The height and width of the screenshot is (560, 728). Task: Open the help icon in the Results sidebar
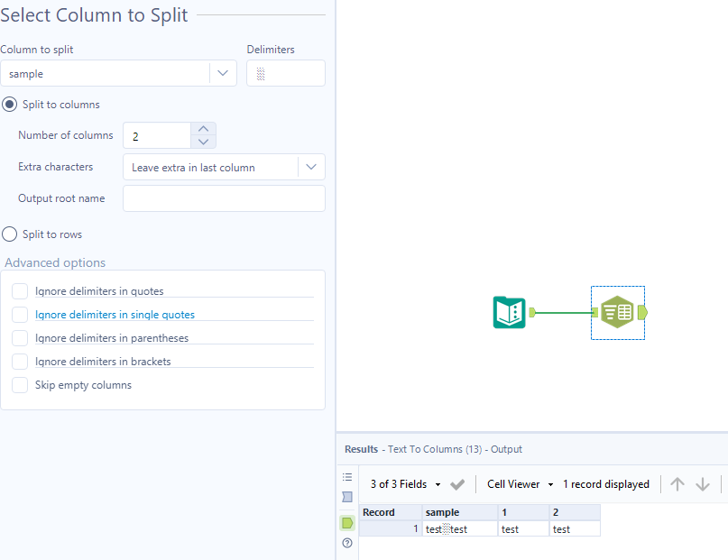click(347, 543)
